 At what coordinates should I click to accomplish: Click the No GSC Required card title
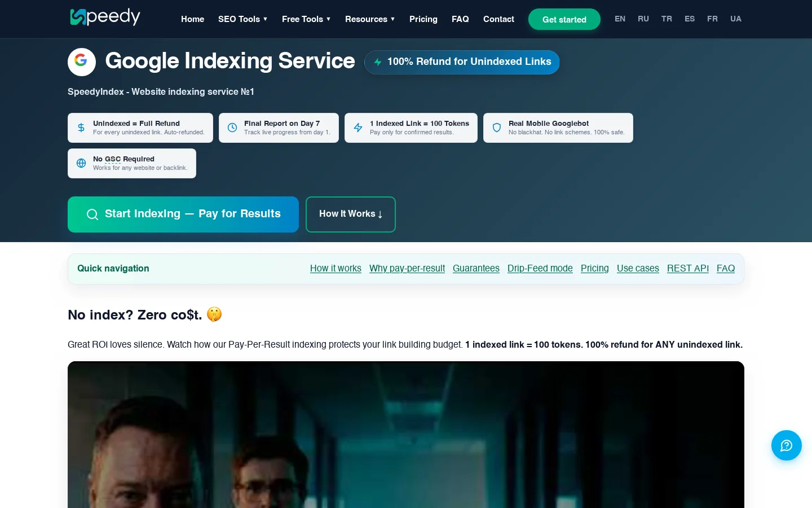[123, 159]
